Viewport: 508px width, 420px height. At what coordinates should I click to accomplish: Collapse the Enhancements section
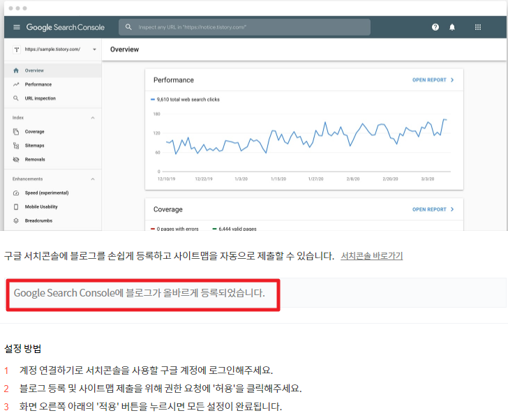(x=93, y=179)
